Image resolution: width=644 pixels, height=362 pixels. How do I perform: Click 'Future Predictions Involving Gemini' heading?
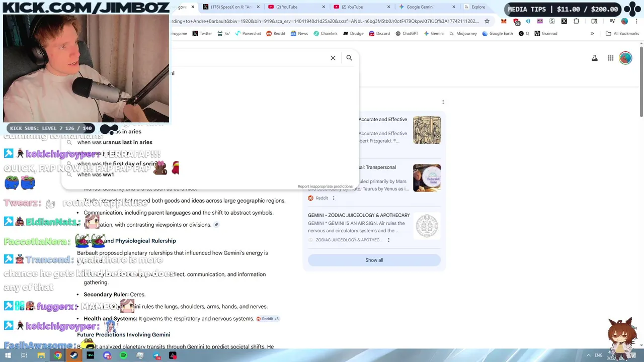[x=124, y=335]
